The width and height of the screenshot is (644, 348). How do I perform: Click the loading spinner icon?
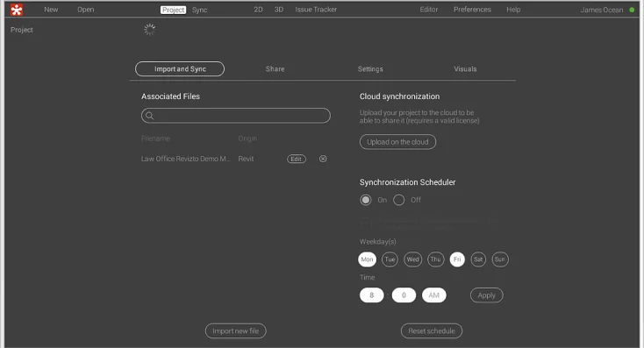(150, 30)
